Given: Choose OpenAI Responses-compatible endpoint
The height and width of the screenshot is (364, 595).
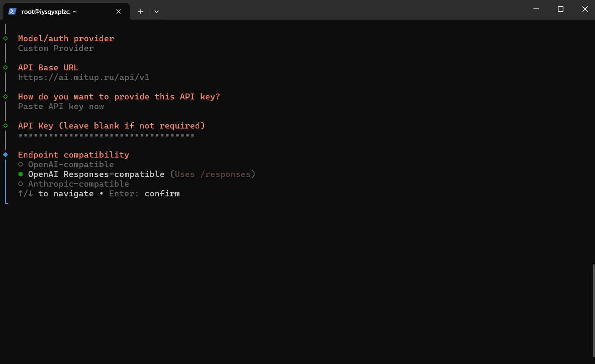Looking at the screenshot, I should tap(137, 174).
